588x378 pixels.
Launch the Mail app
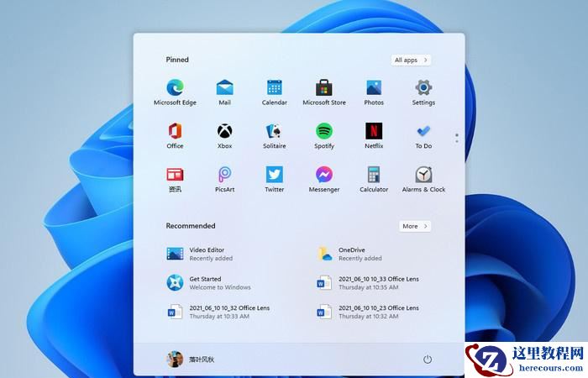[x=224, y=92]
